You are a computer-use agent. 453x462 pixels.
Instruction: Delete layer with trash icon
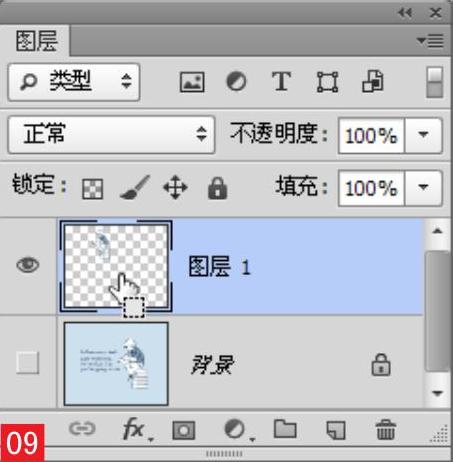(x=386, y=429)
